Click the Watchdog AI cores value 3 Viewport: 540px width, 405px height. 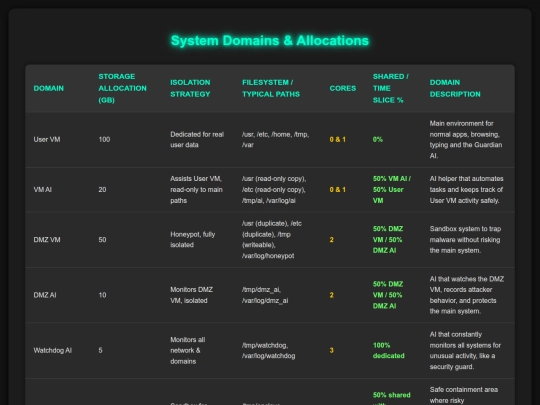point(332,351)
